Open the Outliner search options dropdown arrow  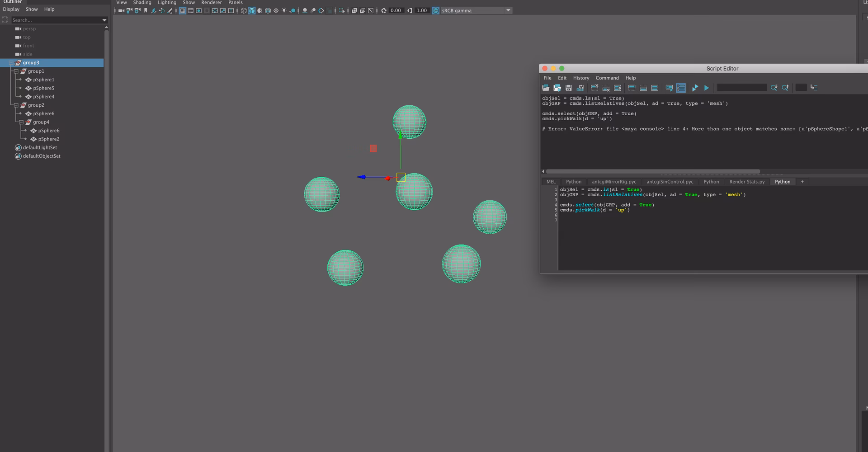tap(104, 20)
